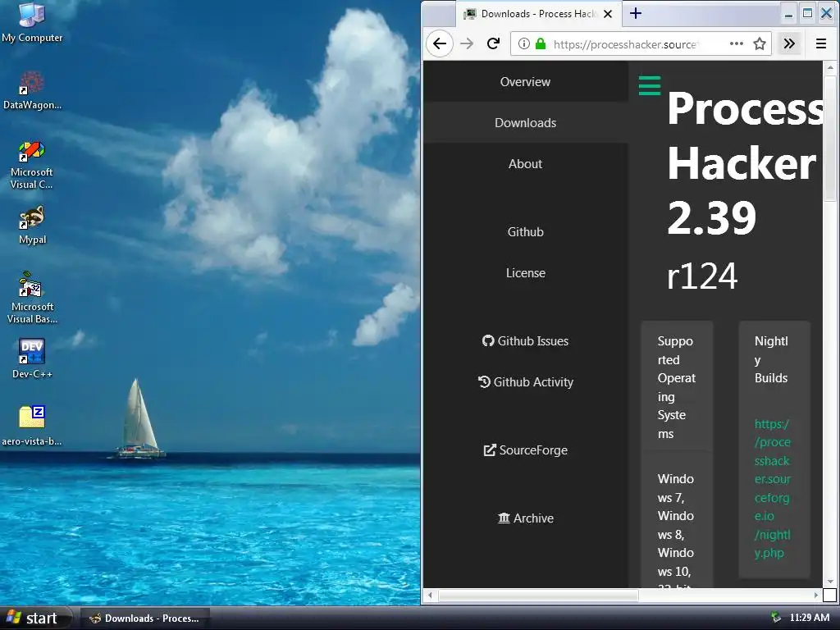The height and width of the screenshot is (630, 840).
Task: Click the system tray icon near clock
Action: [x=775, y=618]
